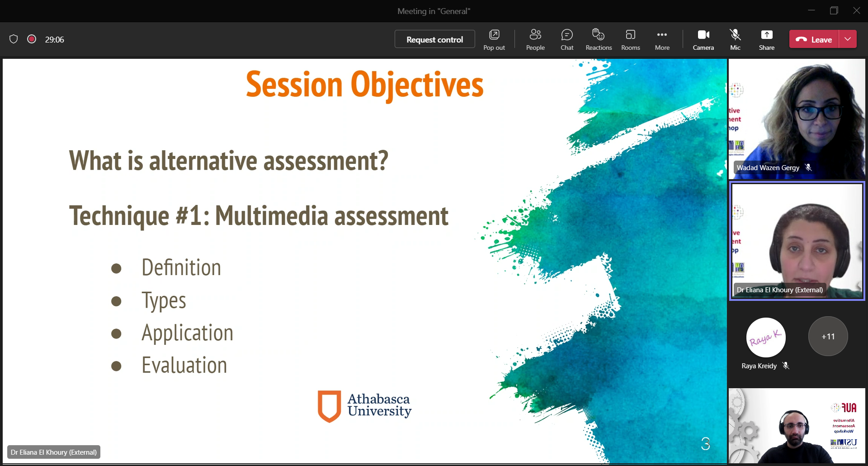
Task: Click the presenter label Dr Eliana El Khoury
Action: [x=54, y=452]
